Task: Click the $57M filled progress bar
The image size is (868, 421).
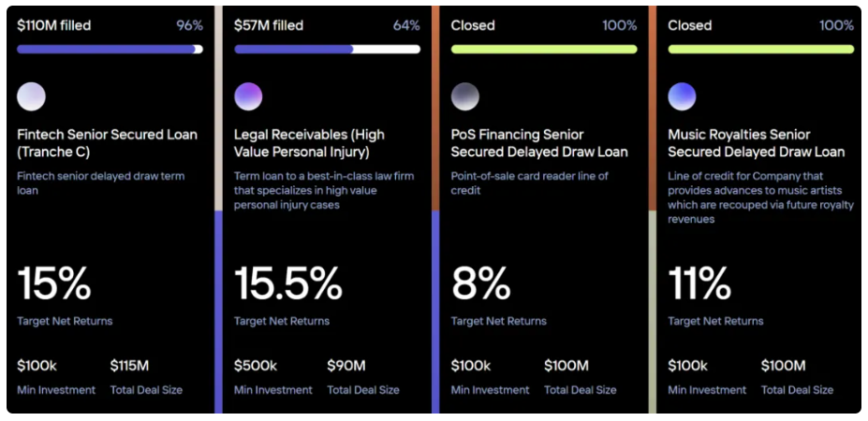Action: click(327, 49)
